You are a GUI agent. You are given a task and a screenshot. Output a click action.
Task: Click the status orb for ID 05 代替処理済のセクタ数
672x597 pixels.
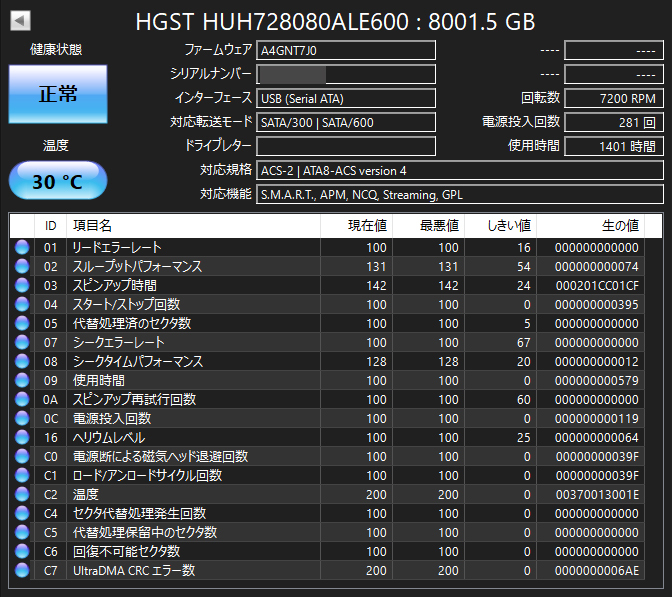tap(22, 323)
